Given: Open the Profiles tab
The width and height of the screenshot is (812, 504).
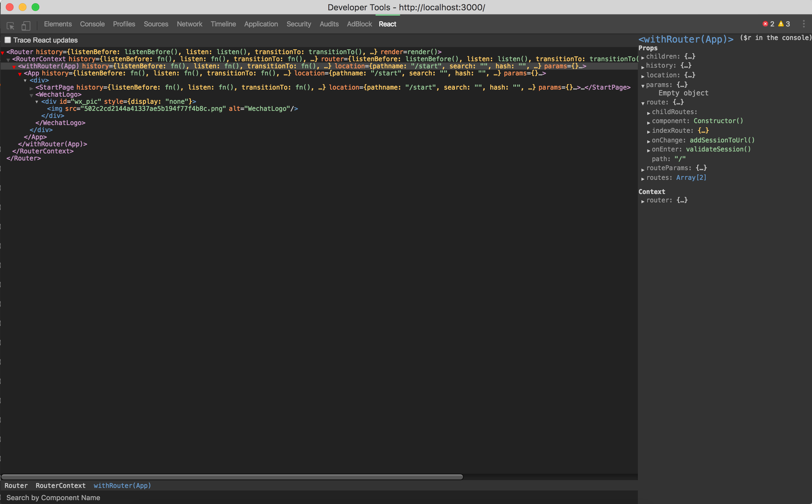Looking at the screenshot, I should point(124,24).
